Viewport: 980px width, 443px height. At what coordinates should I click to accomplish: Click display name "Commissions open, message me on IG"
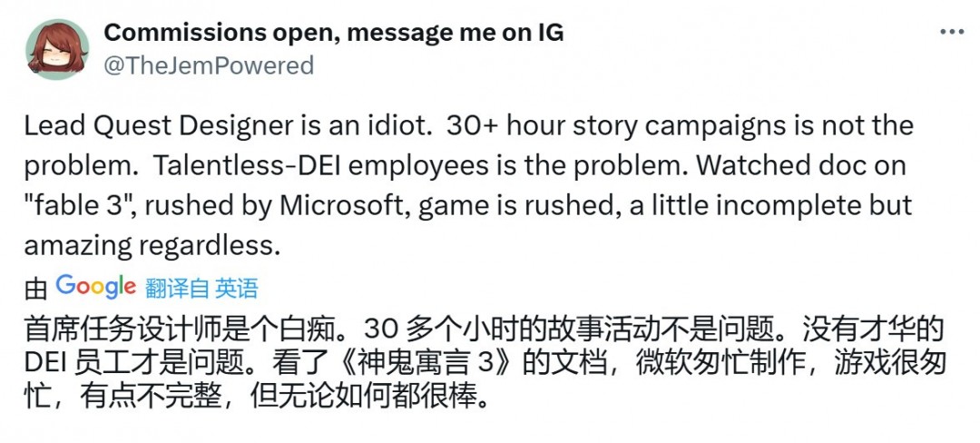(334, 33)
